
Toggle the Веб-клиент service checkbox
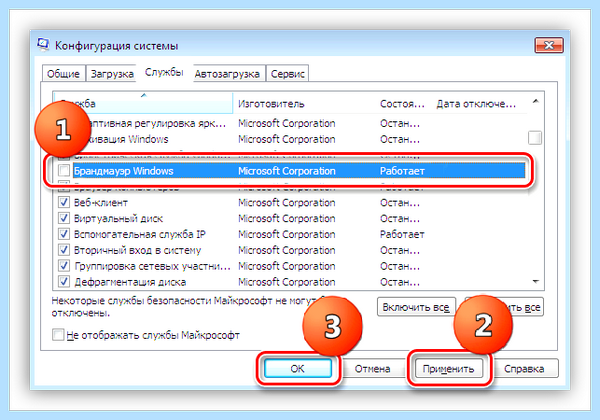[x=64, y=202]
